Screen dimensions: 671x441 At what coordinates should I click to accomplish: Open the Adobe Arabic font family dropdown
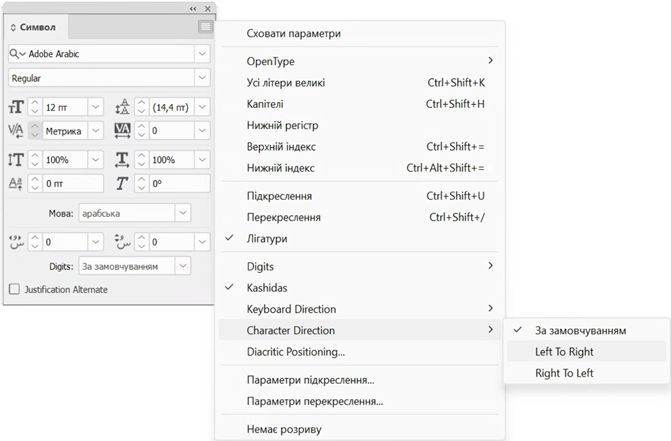click(x=202, y=54)
